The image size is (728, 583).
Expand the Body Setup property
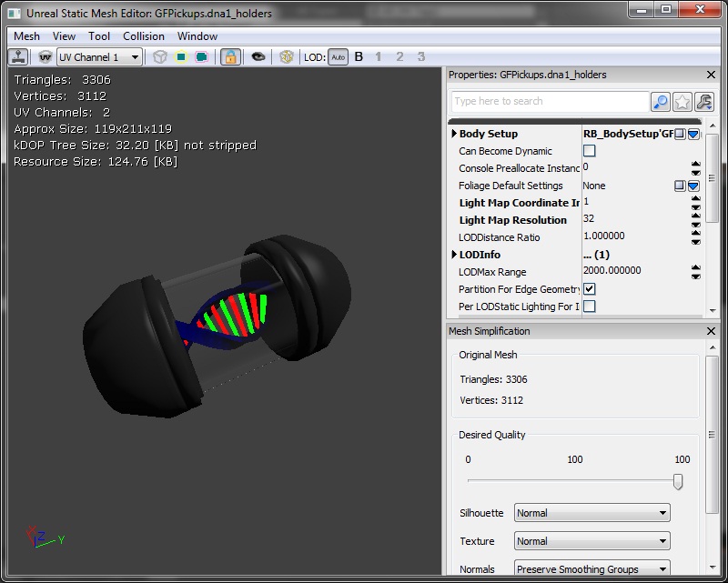tap(454, 134)
